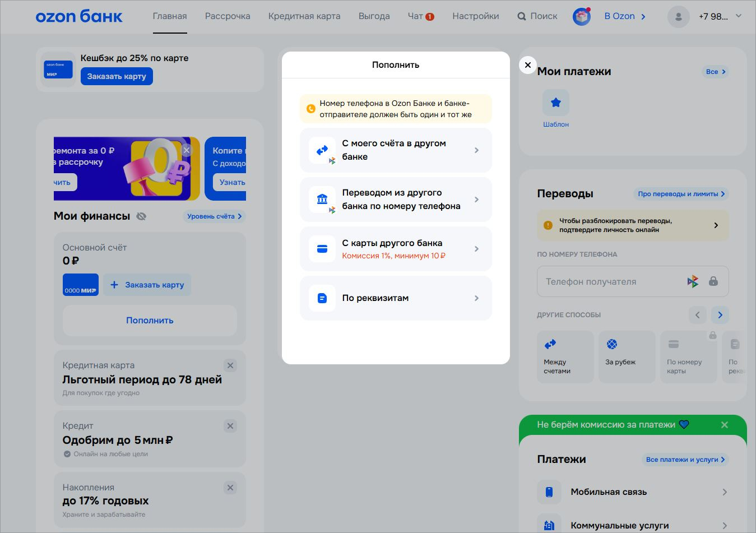Viewport: 756px width, 533px height.
Task: Click the Мобильная связь phone icon
Action: tap(549, 492)
